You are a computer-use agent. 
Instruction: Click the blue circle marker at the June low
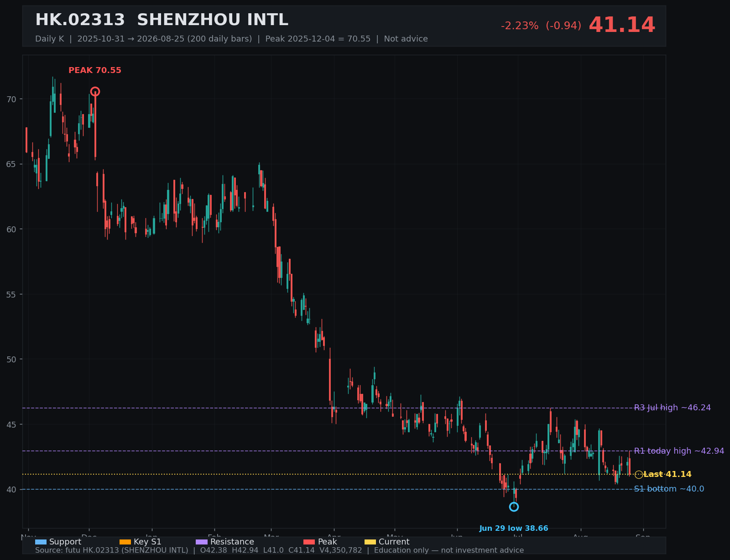(x=514, y=507)
